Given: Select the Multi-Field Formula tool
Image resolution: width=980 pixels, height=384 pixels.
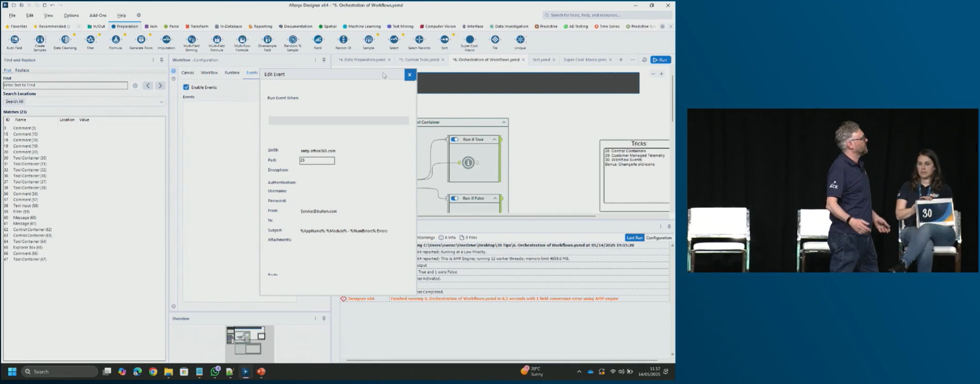Looking at the screenshot, I should pyautogui.click(x=217, y=43).
